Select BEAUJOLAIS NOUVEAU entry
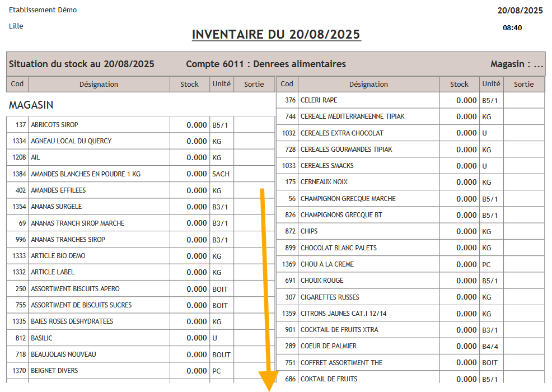 pyautogui.click(x=63, y=354)
